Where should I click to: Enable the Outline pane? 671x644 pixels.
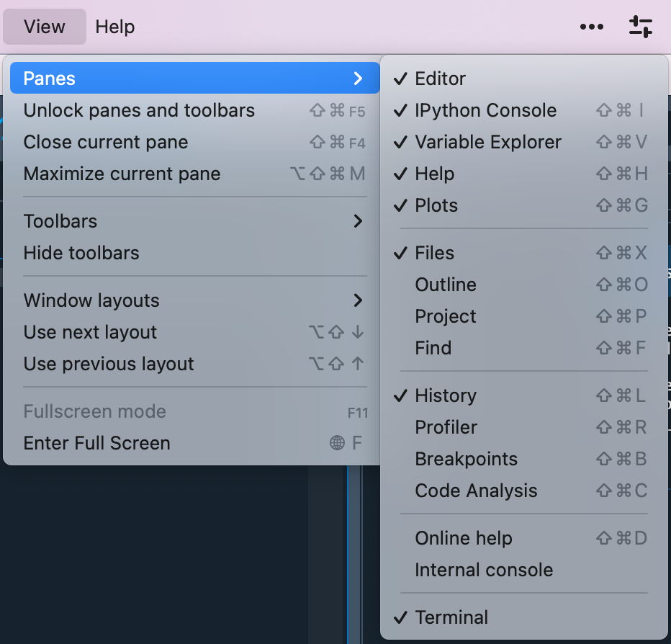[x=445, y=285]
